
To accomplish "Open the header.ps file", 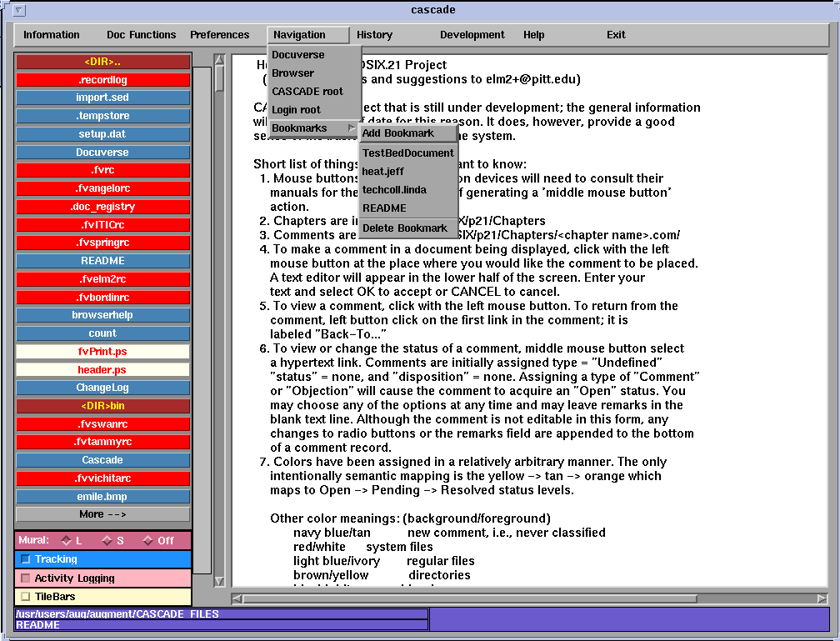I will click(102, 370).
